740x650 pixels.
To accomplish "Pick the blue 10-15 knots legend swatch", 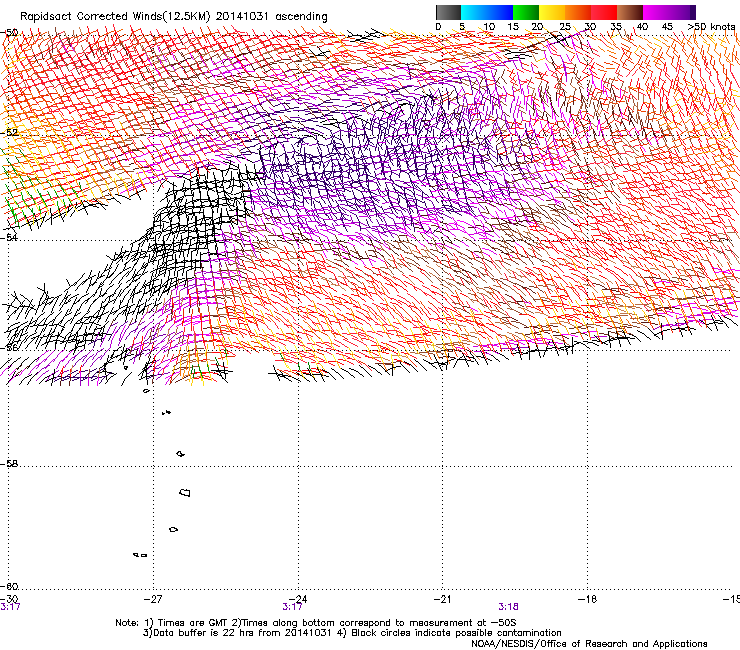I will [x=500, y=12].
